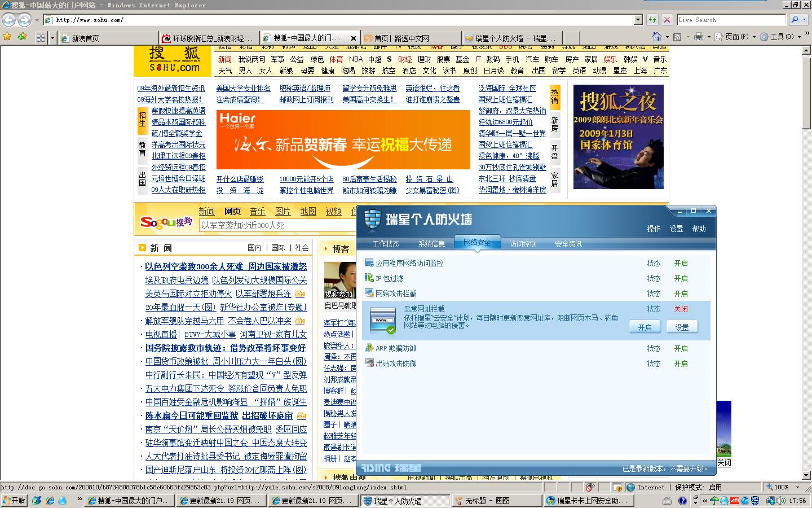Image resolution: width=812 pixels, height=508 pixels.
Task: Click the application network access monitoring icon
Action: pyautogui.click(x=369, y=262)
